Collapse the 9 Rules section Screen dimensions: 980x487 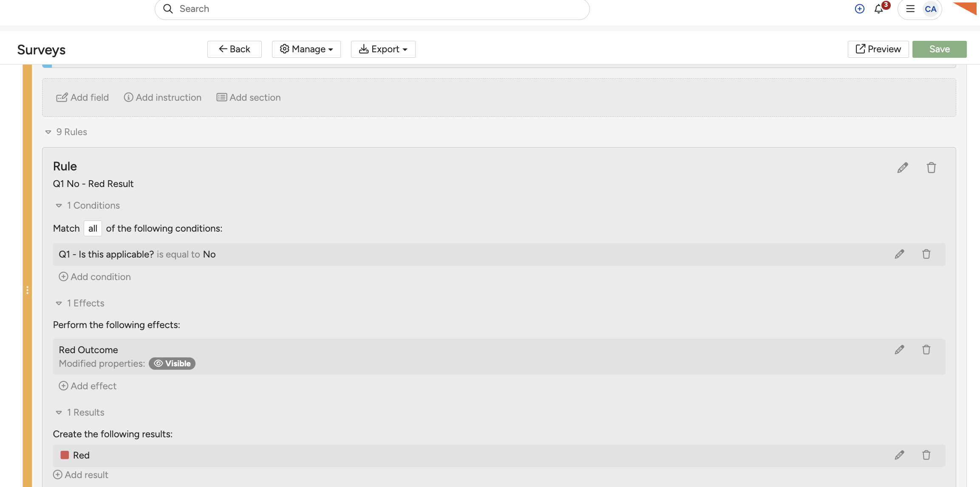coord(48,132)
